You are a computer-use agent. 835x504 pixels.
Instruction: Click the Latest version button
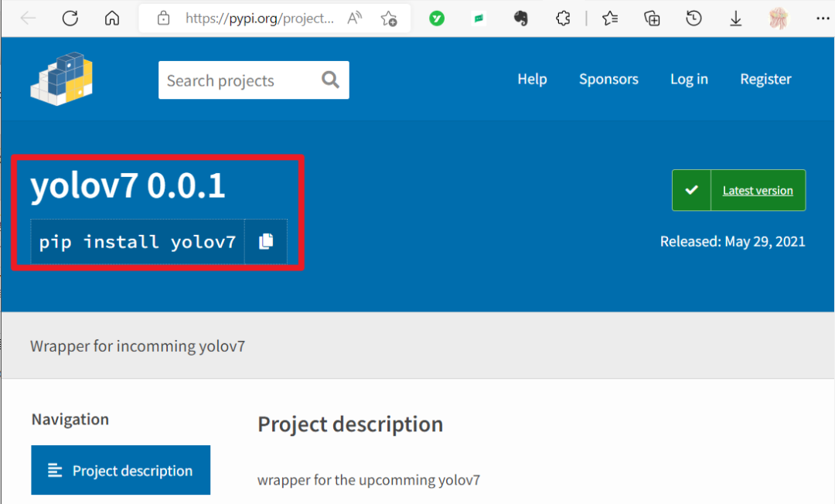pos(738,190)
